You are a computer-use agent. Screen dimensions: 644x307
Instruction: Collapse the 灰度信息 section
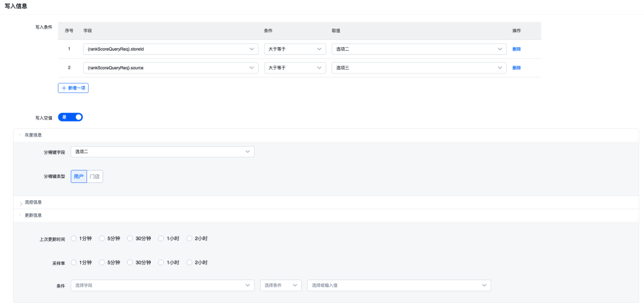tap(326, 135)
